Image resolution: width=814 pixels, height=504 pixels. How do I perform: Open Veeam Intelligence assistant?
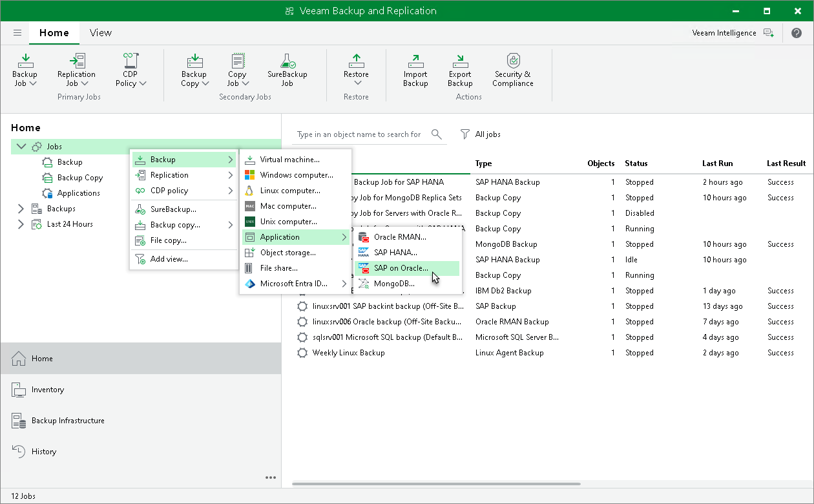point(732,33)
